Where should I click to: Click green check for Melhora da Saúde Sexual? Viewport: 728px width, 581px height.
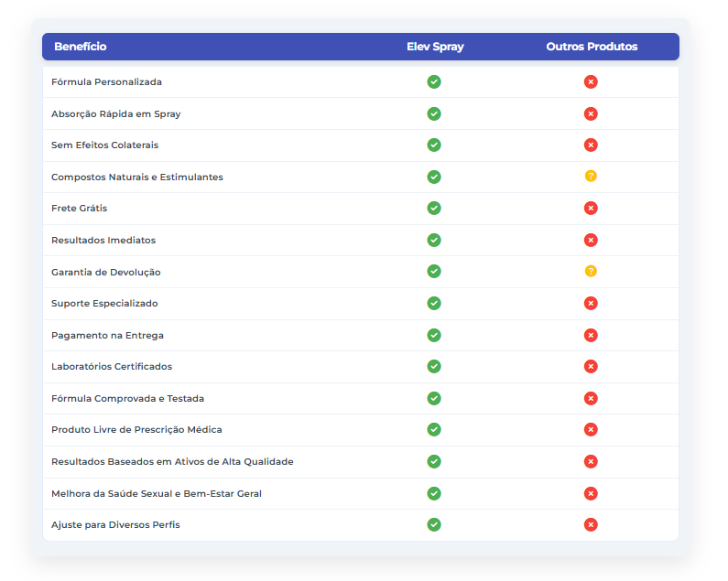tap(434, 493)
